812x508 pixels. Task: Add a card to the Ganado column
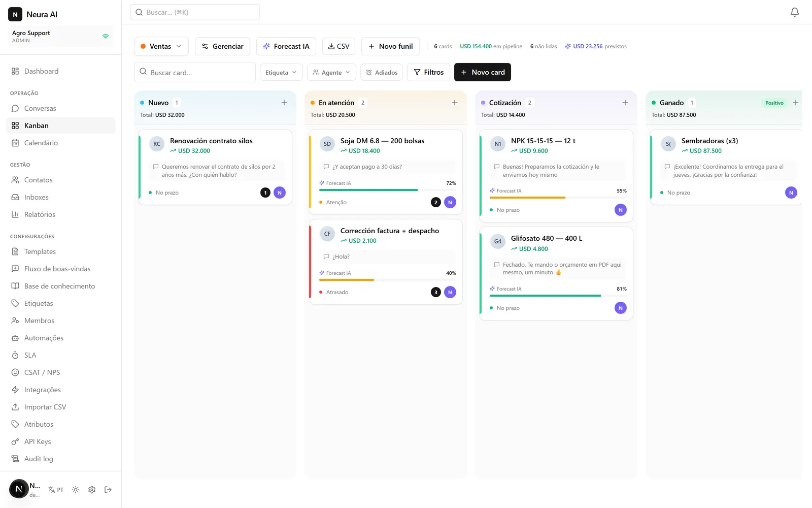click(796, 103)
